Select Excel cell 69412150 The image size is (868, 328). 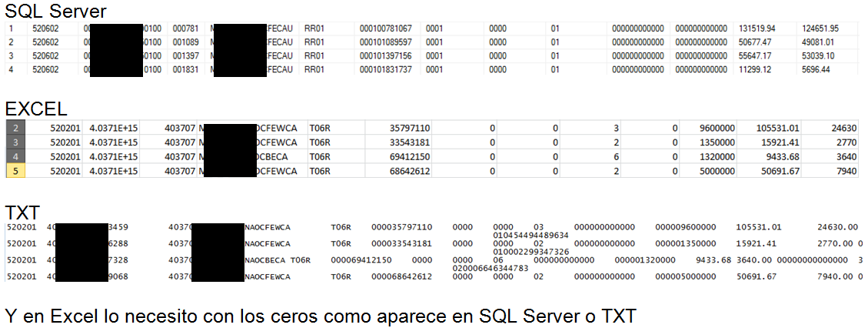tap(398, 157)
